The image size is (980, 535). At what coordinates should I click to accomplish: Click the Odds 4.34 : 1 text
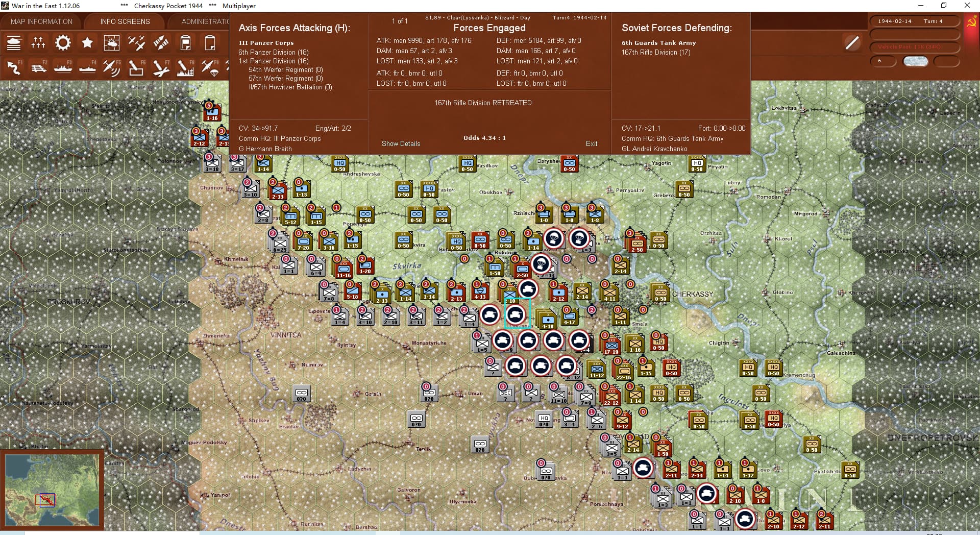click(x=484, y=138)
